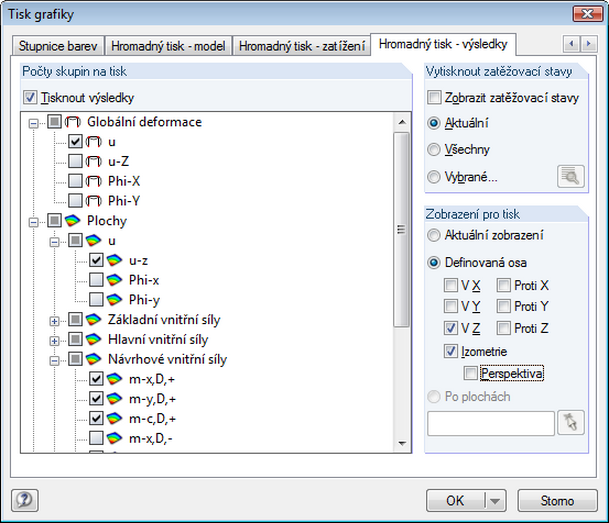Collapse the Návrhové vnitřní síly node

click(55, 361)
